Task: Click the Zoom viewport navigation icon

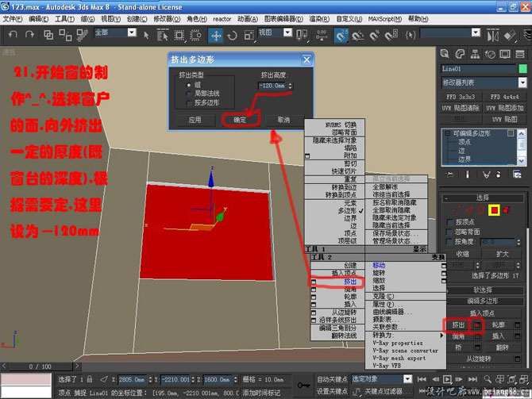Action: pos(488,379)
